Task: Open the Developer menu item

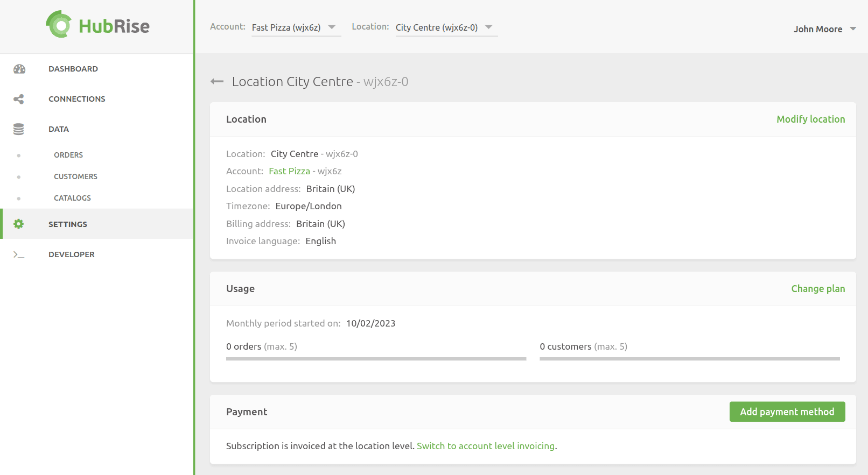Action: [97, 254]
